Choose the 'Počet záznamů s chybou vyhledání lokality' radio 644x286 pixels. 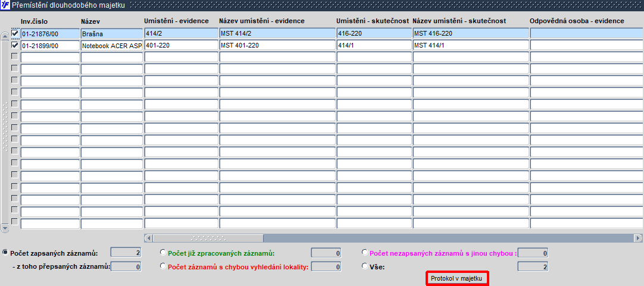(163, 266)
